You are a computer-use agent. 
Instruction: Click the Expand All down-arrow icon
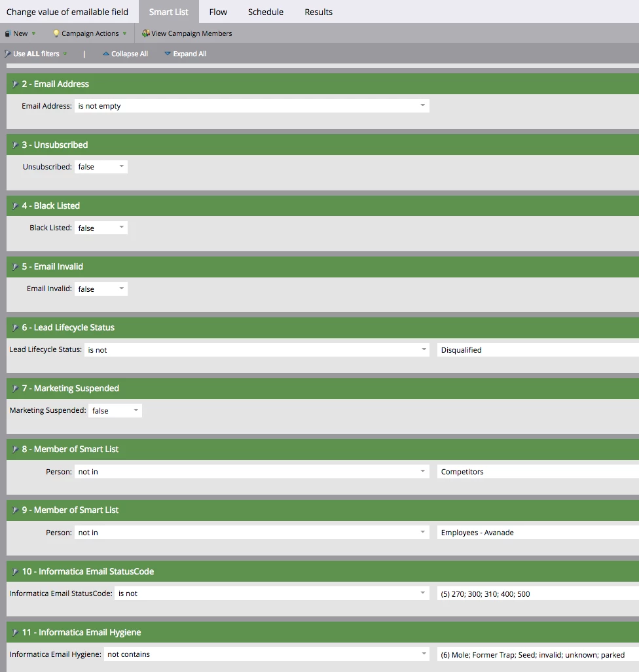point(168,54)
